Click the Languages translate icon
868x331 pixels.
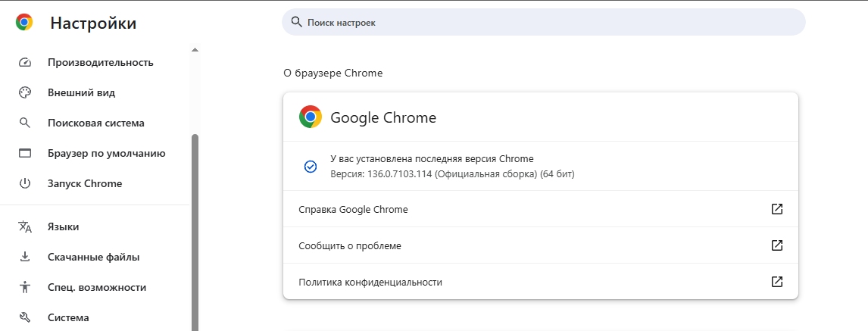pos(25,226)
